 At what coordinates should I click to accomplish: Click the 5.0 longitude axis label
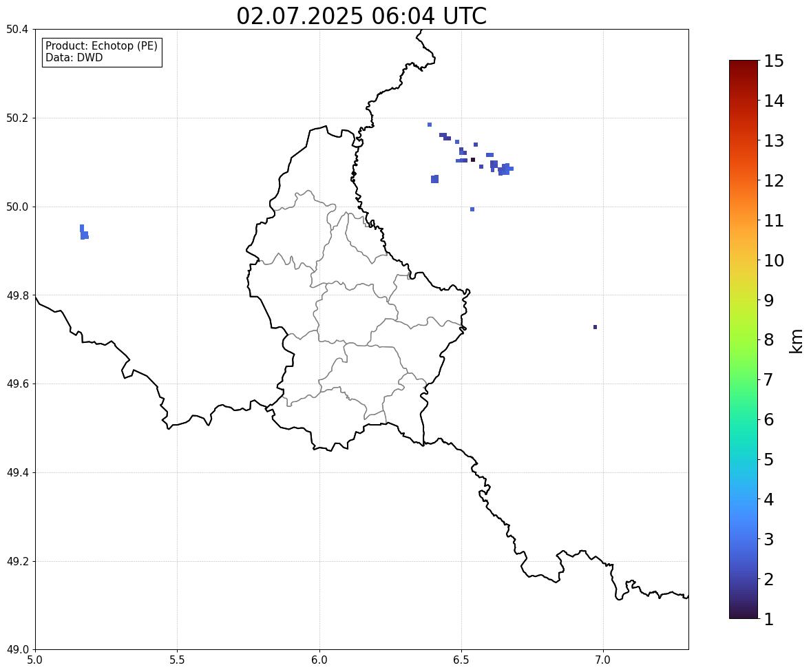coord(35,660)
